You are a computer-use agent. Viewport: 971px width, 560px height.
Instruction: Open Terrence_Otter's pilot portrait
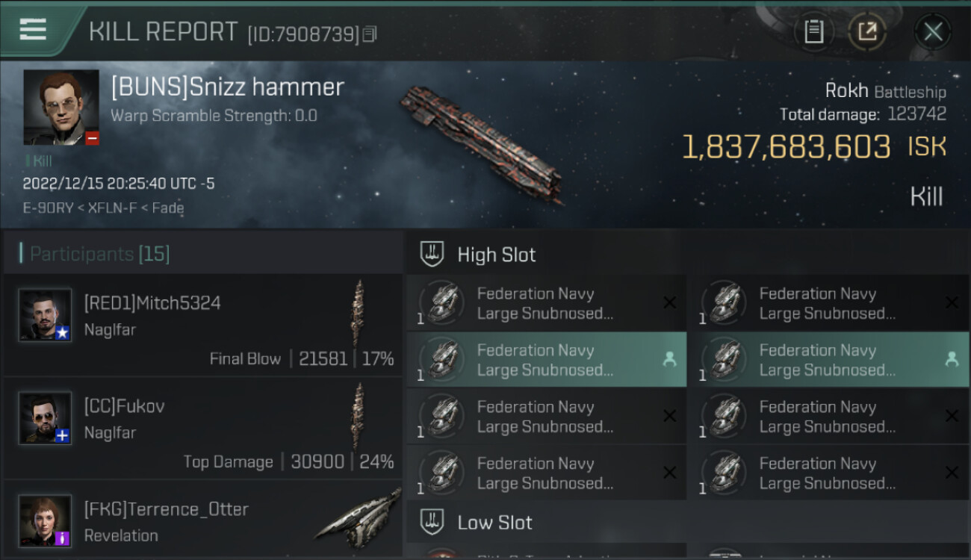tap(45, 520)
